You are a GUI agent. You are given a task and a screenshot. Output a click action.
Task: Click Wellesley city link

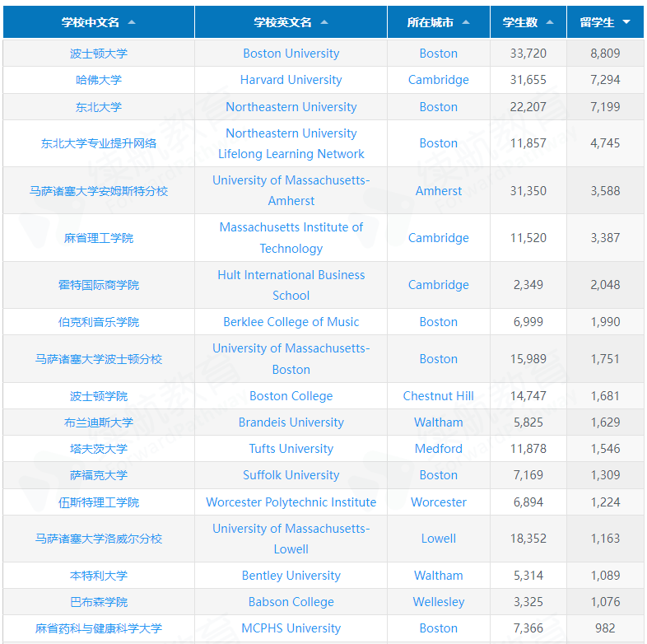(x=438, y=602)
